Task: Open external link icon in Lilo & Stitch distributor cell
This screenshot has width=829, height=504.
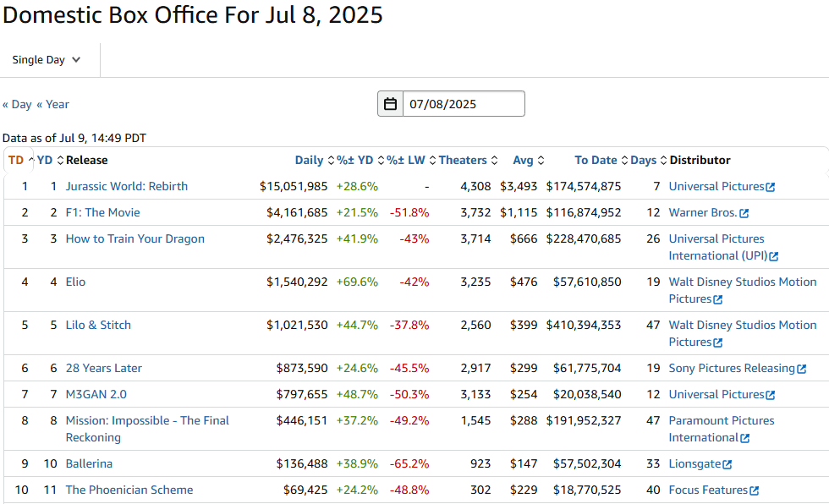Action: tap(718, 342)
